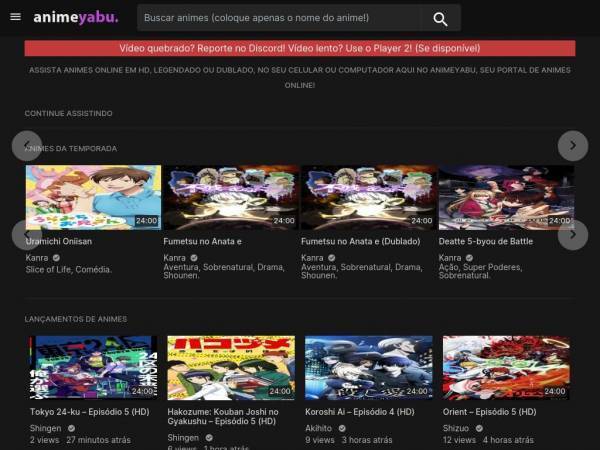
Task: Open the Tokyo 24-ku Episódio 5 thumbnail
Action: click(x=93, y=368)
